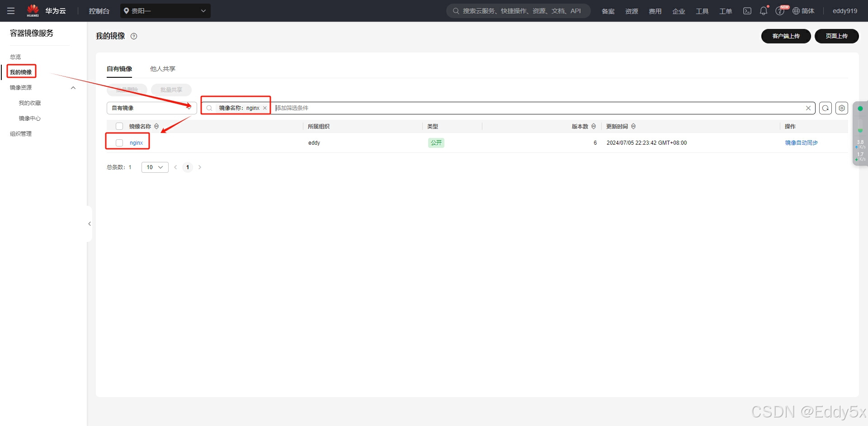Image resolution: width=868 pixels, height=426 pixels.
Task: Open 工具 in the top bar
Action: click(702, 11)
